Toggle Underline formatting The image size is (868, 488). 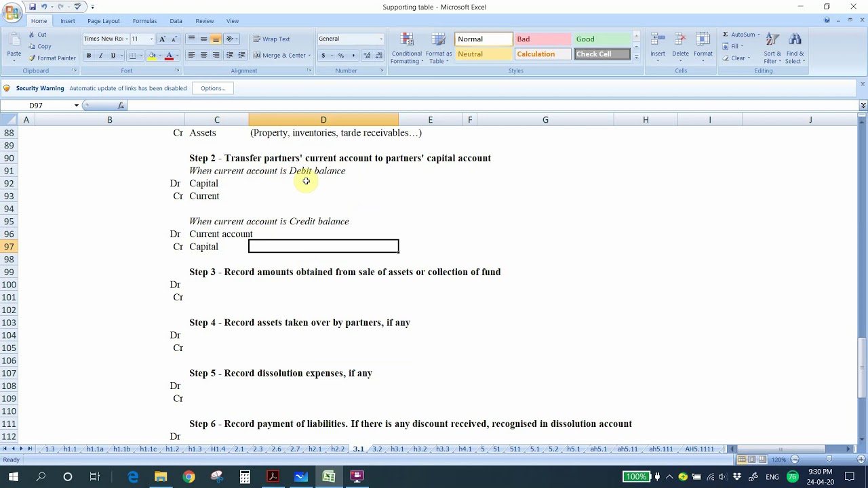tap(113, 56)
